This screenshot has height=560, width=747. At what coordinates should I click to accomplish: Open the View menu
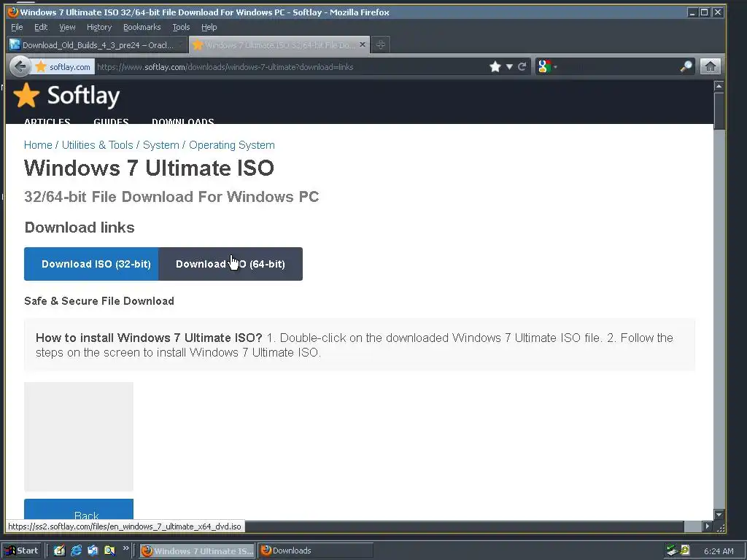(67, 27)
